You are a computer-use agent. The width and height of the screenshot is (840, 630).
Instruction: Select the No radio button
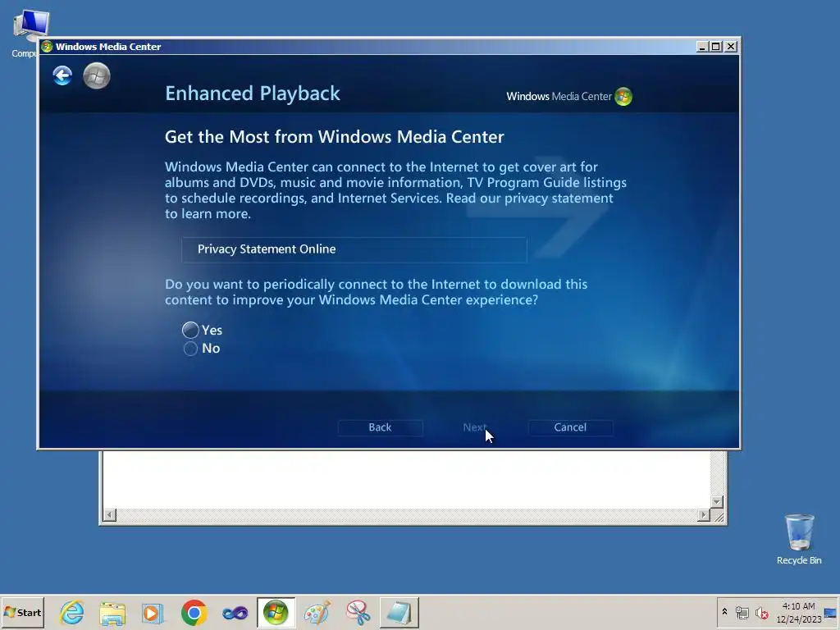click(190, 349)
